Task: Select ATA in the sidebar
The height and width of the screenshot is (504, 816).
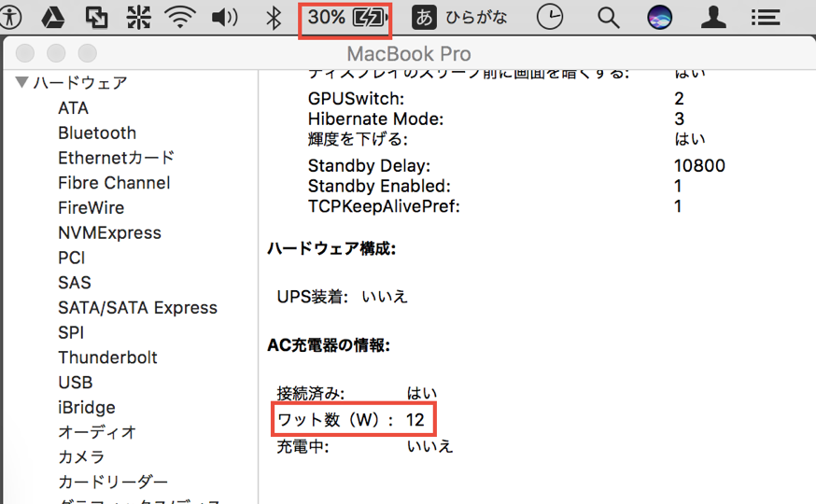Action: click(73, 107)
